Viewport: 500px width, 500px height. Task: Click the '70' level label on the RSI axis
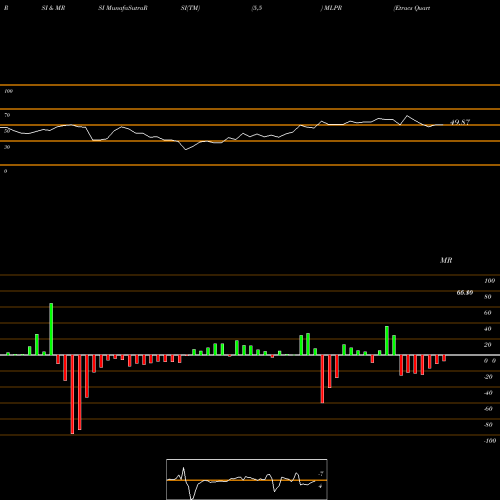7,115
